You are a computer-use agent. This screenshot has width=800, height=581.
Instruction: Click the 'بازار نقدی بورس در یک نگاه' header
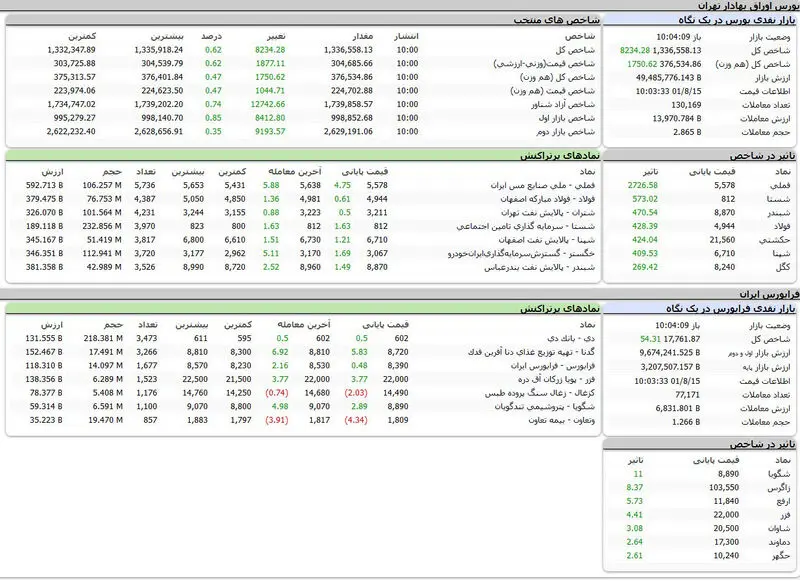(x=737, y=20)
